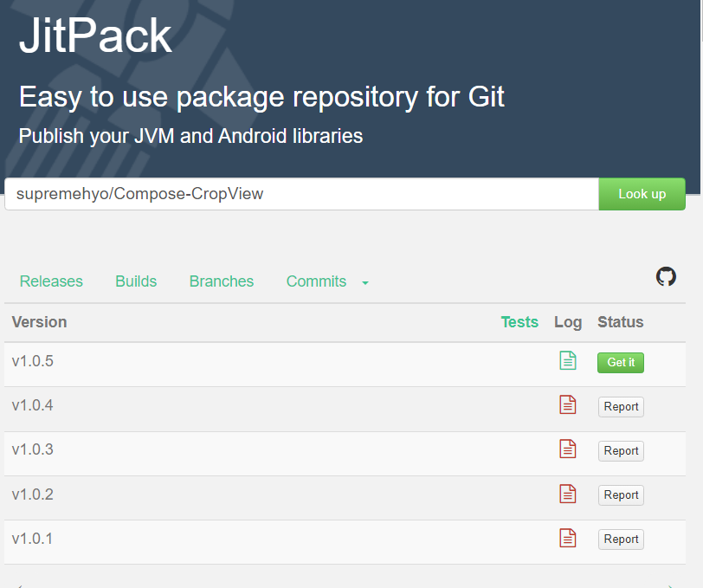
Task: Click the Version column header
Action: [x=40, y=322]
